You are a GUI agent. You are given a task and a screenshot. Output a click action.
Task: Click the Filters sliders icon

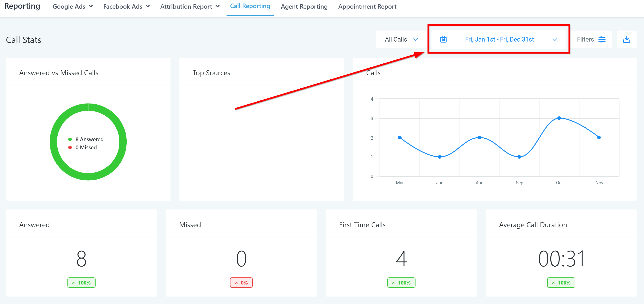pos(602,40)
